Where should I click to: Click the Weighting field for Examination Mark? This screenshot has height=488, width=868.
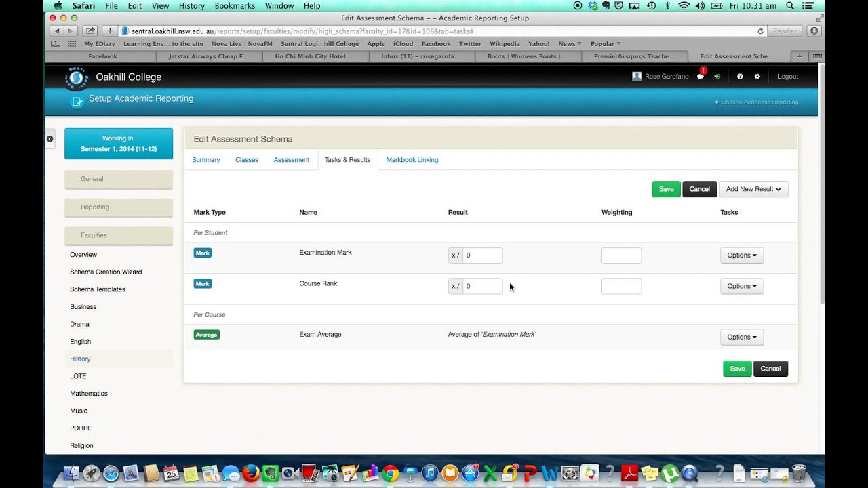[x=621, y=256]
